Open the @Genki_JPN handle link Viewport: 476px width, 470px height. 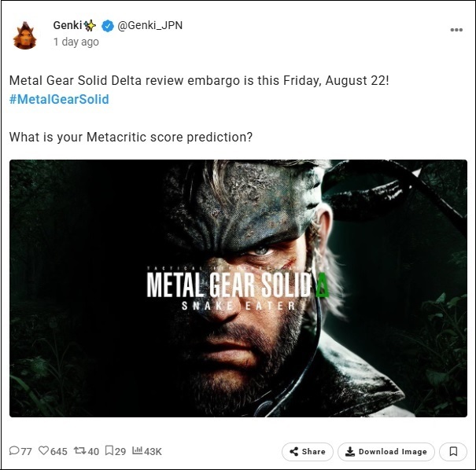(x=150, y=25)
